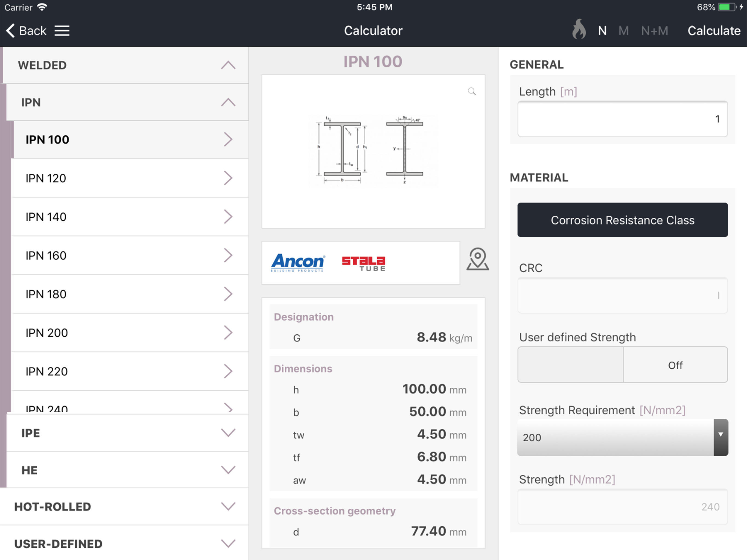Screen dimensions: 747x560
Task: Expand the HE group
Action: [x=127, y=470]
